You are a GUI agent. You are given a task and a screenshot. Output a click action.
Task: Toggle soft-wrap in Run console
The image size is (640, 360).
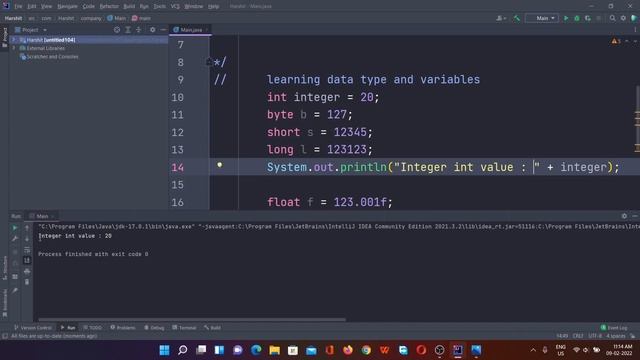tap(27, 249)
